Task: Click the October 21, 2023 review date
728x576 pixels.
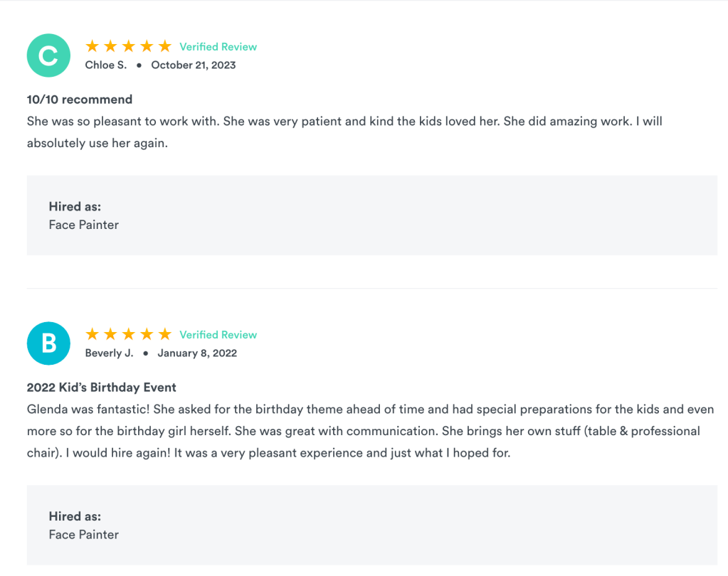Action: point(193,65)
